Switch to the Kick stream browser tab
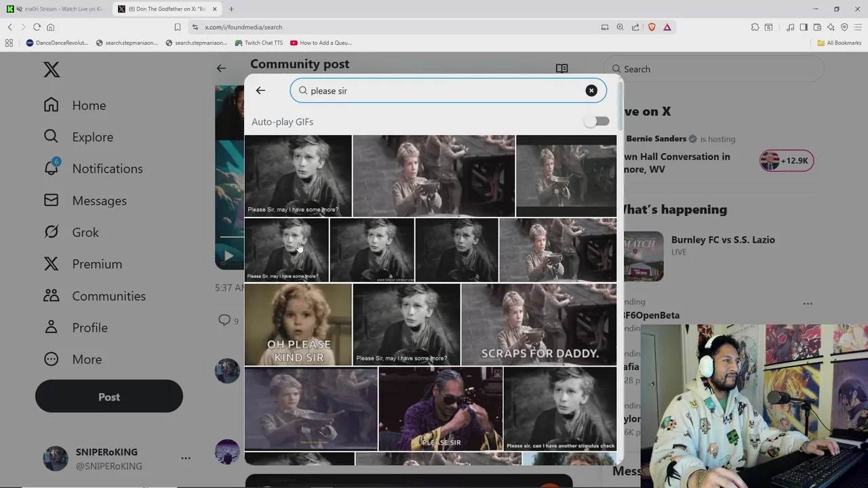The image size is (868, 488). [56, 9]
